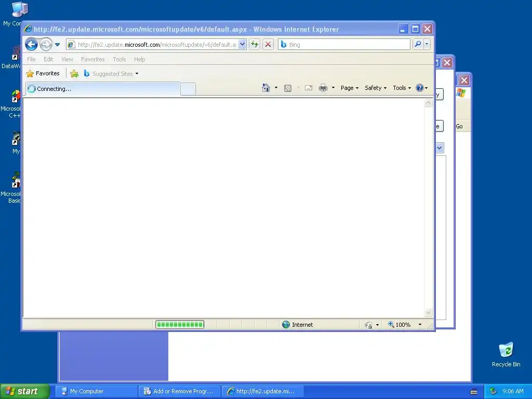
Task: Open the Safety command menu
Action: [x=376, y=88]
